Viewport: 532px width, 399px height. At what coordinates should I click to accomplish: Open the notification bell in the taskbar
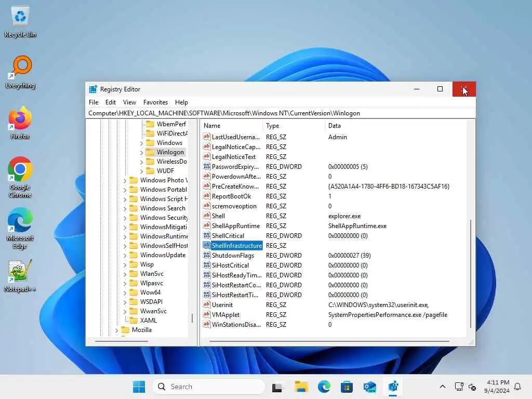517,387
